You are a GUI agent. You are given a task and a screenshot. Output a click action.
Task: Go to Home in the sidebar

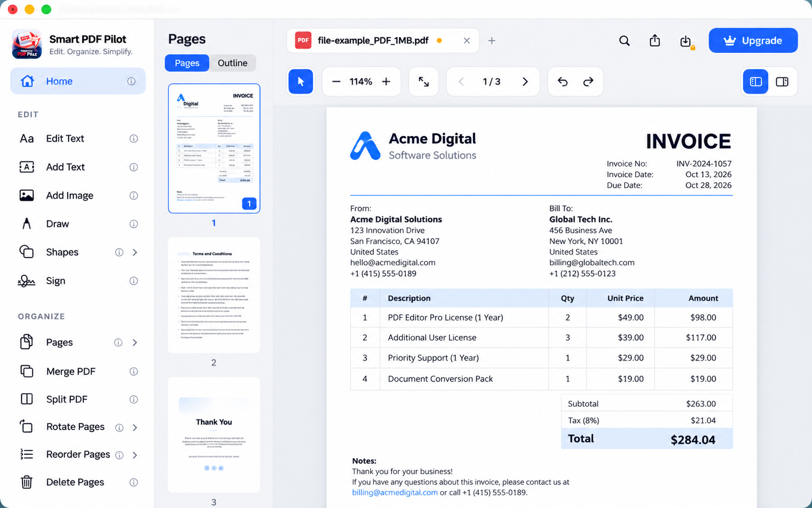(x=78, y=81)
